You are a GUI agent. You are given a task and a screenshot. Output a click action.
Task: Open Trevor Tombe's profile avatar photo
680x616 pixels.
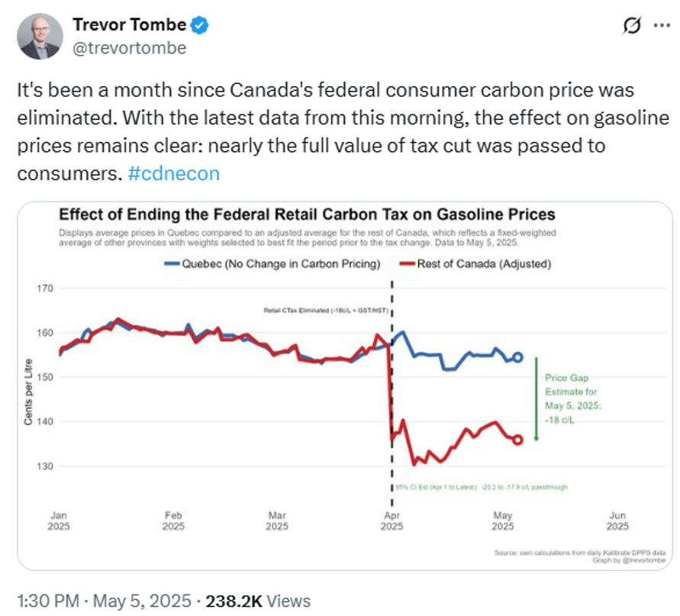(x=40, y=36)
